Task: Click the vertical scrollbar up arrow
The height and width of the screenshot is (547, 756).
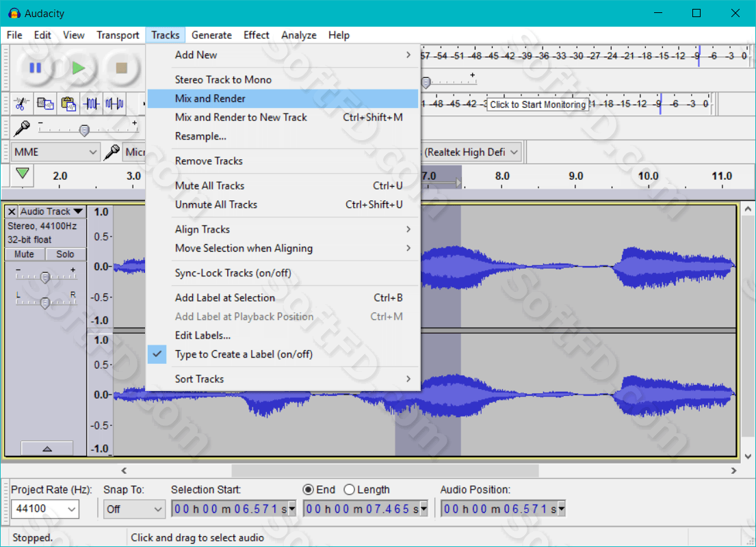Action: [x=748, y=209]
